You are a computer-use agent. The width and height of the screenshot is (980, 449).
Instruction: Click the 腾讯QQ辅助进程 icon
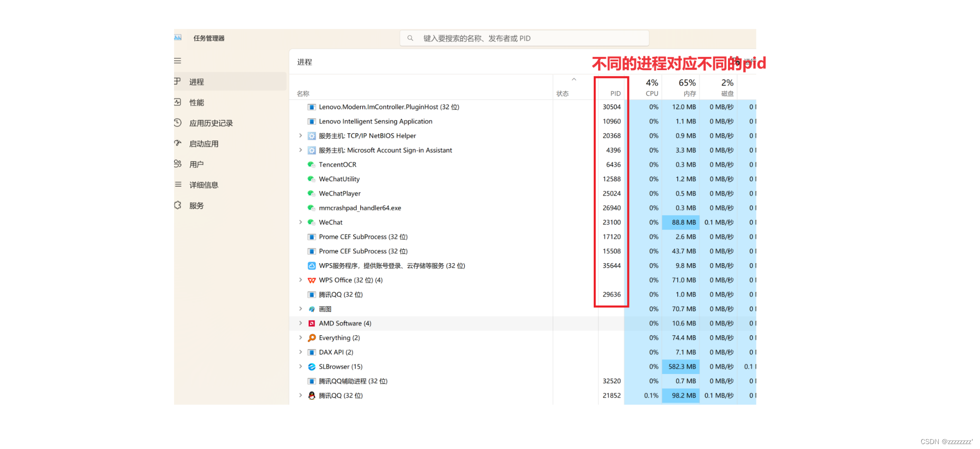(x=311, y=381)
